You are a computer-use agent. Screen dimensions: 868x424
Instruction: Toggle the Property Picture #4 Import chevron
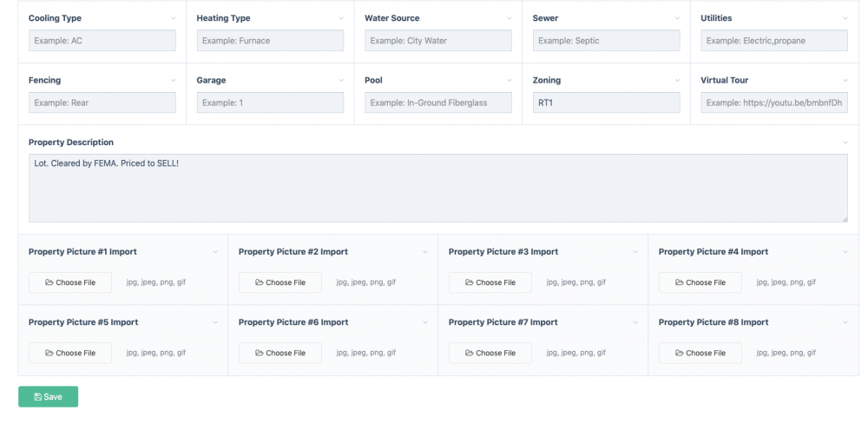click(x=845, y=252)
